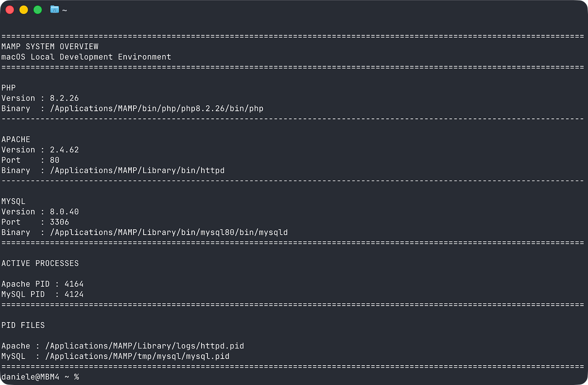The image size is (588, 385).
Task: Click the yellow minimize window button
Action: [24, 10]
